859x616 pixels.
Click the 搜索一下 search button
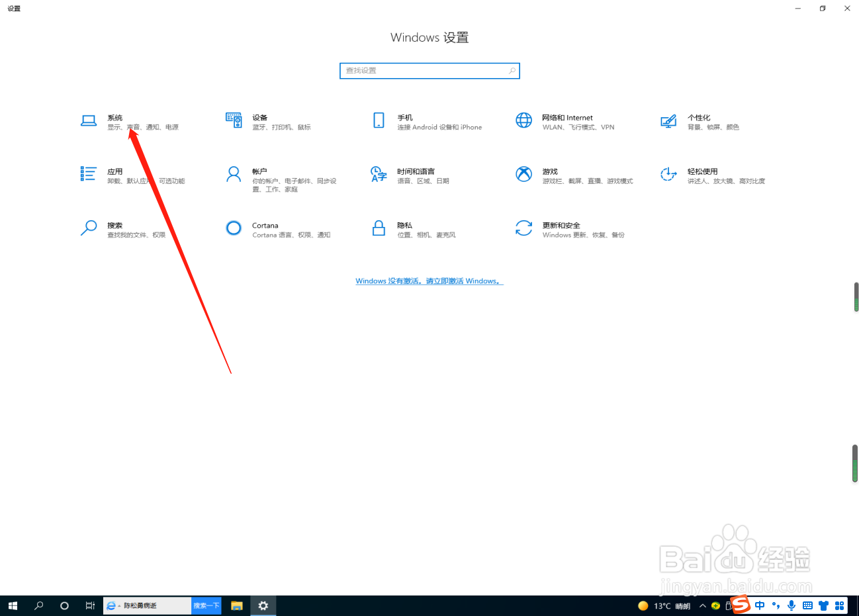[x=206, y=605]
